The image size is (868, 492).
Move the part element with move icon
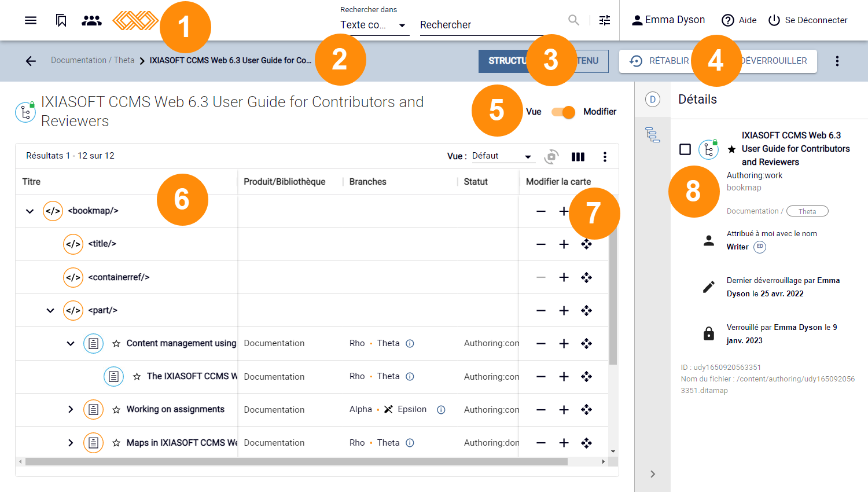586,311
